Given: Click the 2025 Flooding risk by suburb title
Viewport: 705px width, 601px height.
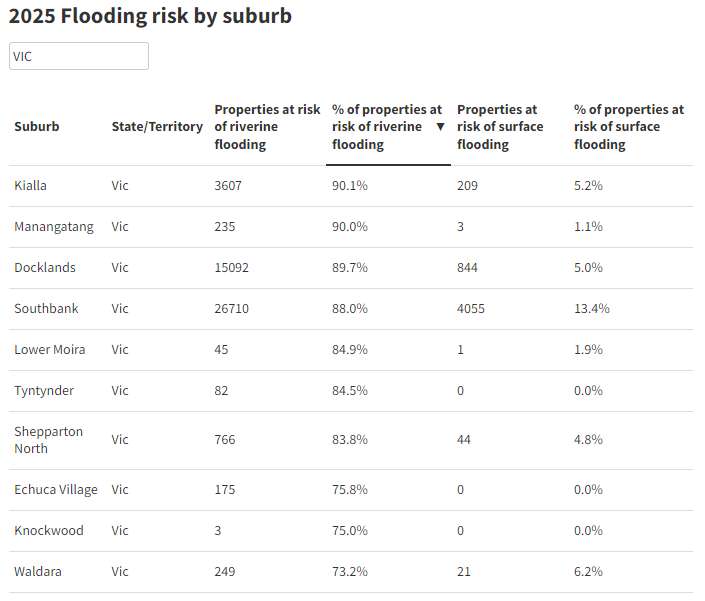Looking at the screenshot, I should pyautogui.click(x=150, y=16).
